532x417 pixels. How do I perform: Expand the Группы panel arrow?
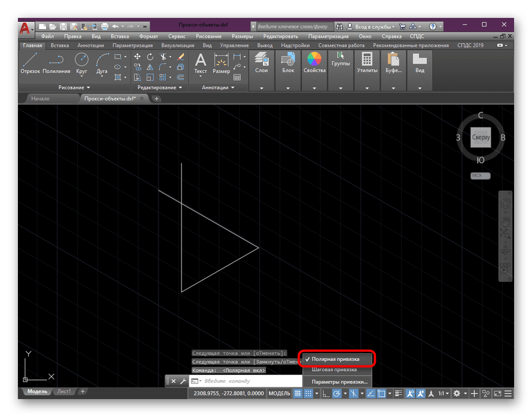(x=340, y=88)
